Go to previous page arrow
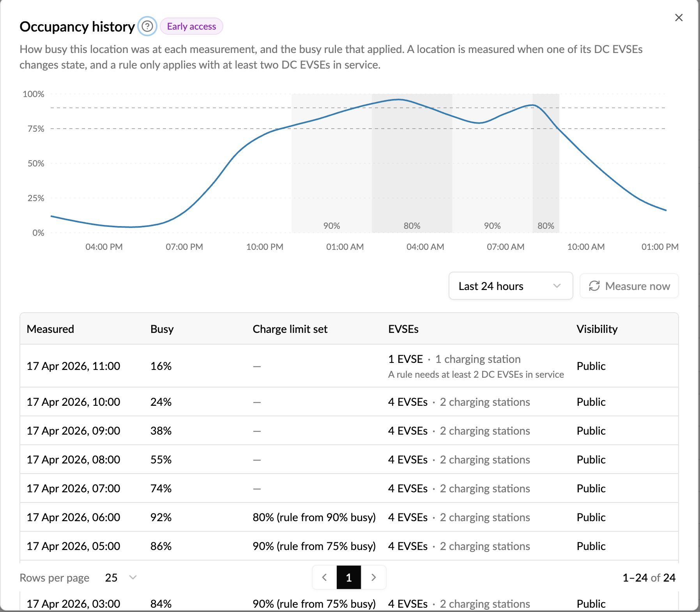 [x=324, y=577]
